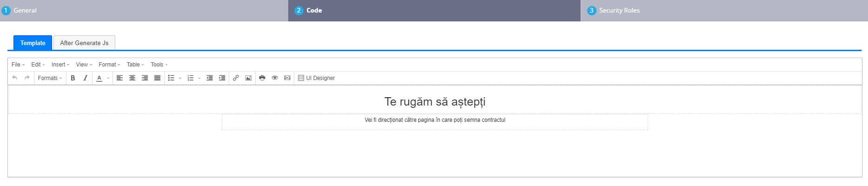Align text to center
868x186 pixels.
[x=133, y=78]
